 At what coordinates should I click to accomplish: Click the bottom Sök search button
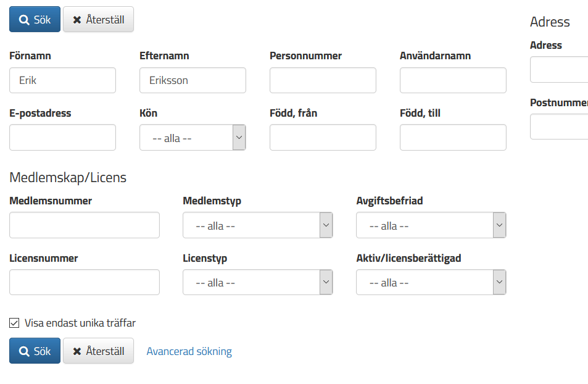[x=35, y=351]
